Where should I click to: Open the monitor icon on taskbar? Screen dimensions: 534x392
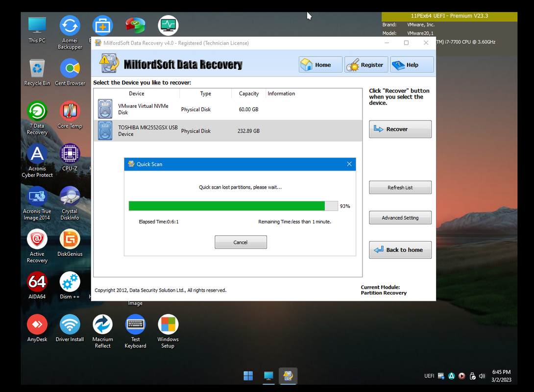268,376
